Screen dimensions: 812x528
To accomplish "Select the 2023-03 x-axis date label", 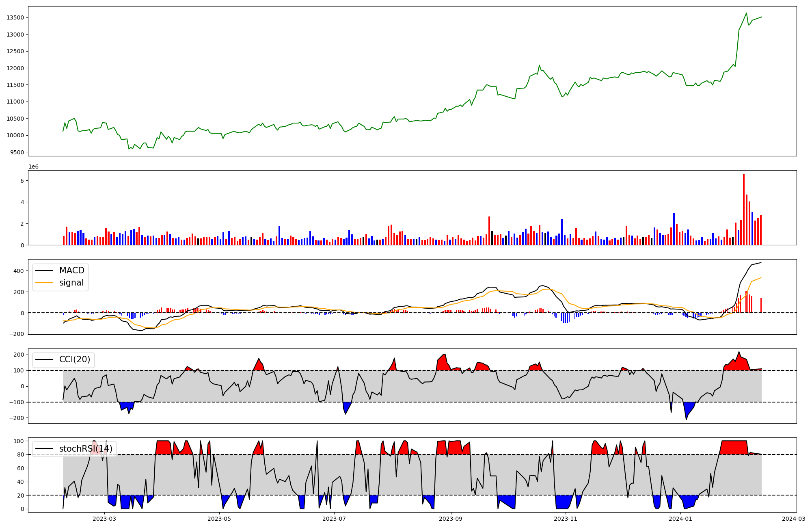I will point(104,518).
